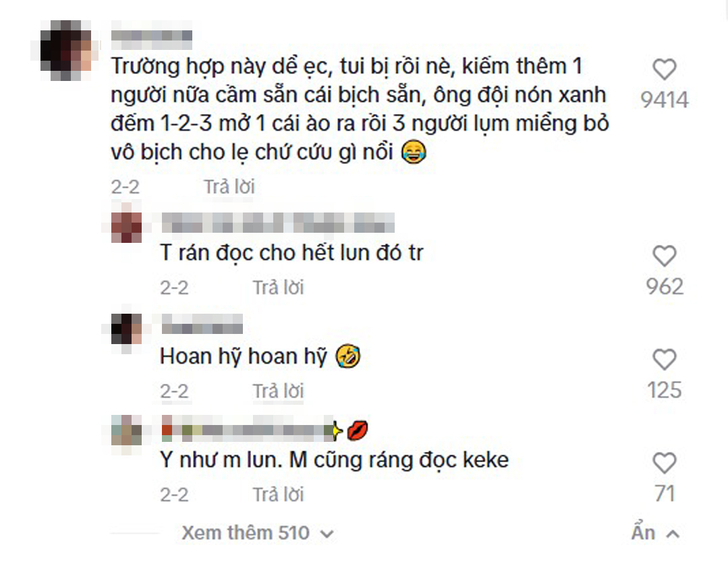Collapse replies with the Ẩn button
Viewport: 728px width, 564px height.
(655, 533)
